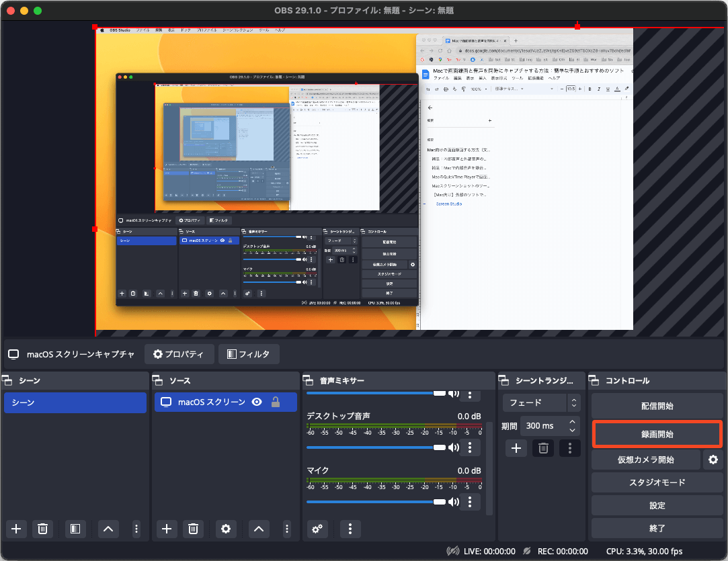The height and width of the screenshot is (561, 728).
Task: Adjust top audio channel volume slider
Action: pos(376,394)
